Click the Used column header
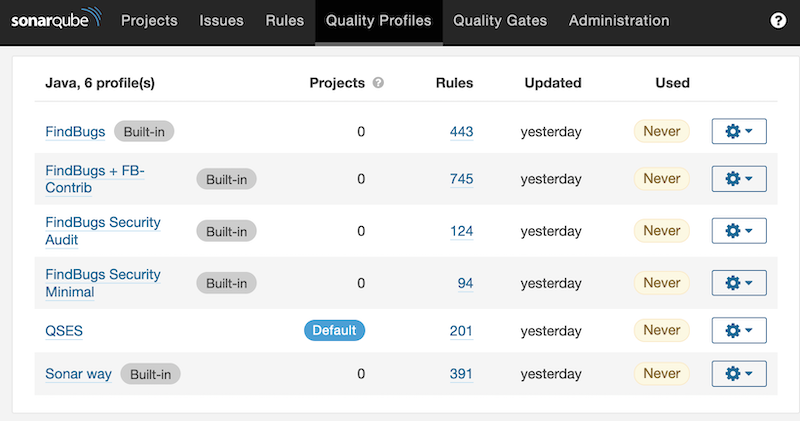This screenshot has width=800, height=421. coord(672,83)
